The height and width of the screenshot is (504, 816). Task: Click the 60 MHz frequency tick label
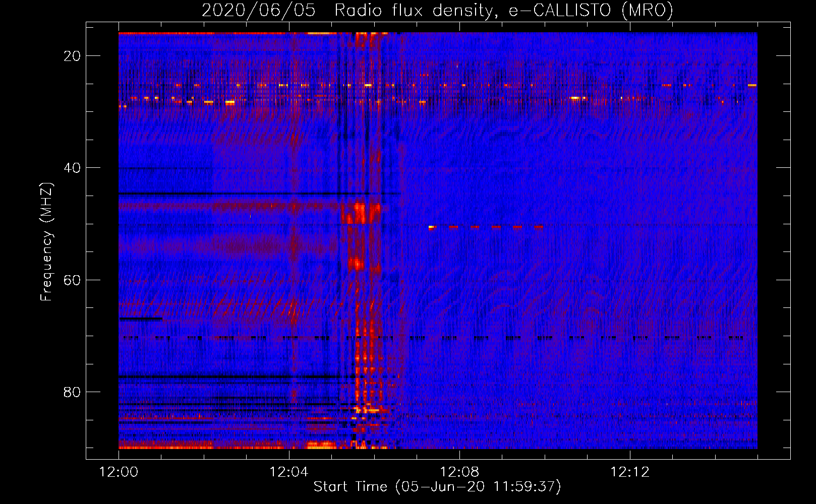[x=72, y=280]
